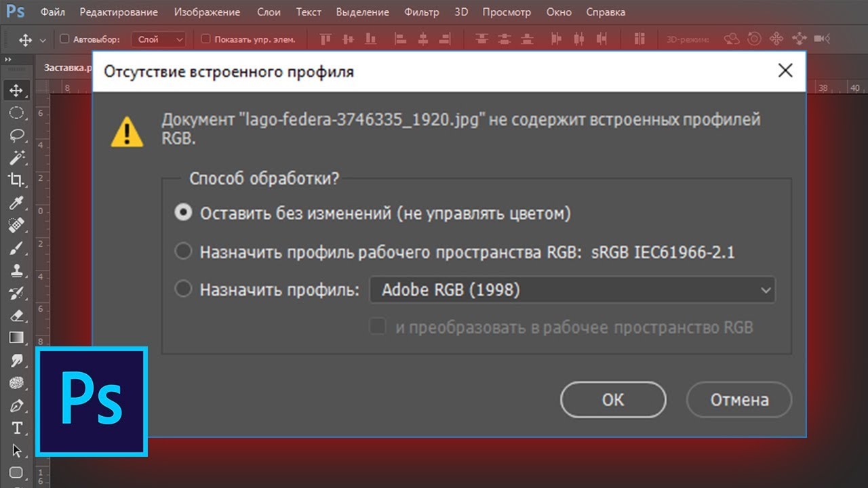Image resolution: width=868 pixels, height=488 pixels.
Task: Click the 3D slide mode icon
Action: [x=799, y=39]
